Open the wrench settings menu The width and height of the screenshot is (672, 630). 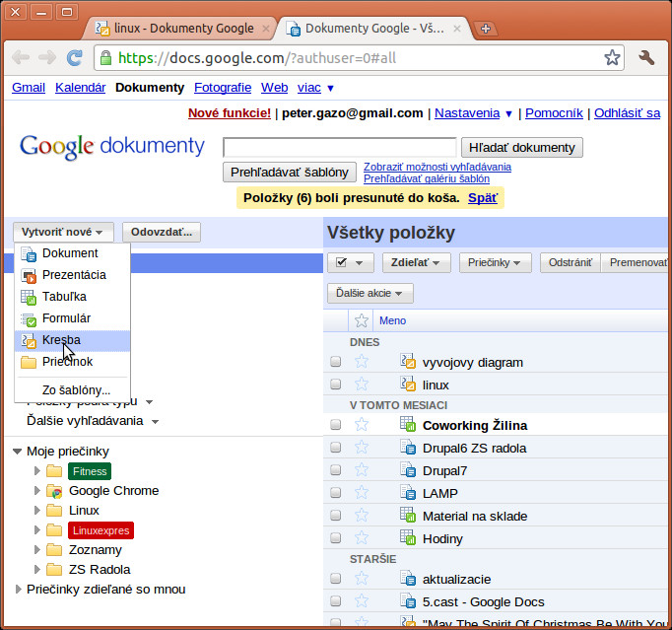pyautogui.click(x=646, y=57)
